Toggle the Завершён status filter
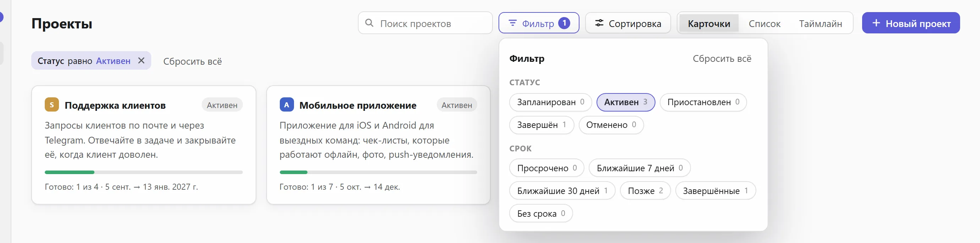 [x=541, y=125]
